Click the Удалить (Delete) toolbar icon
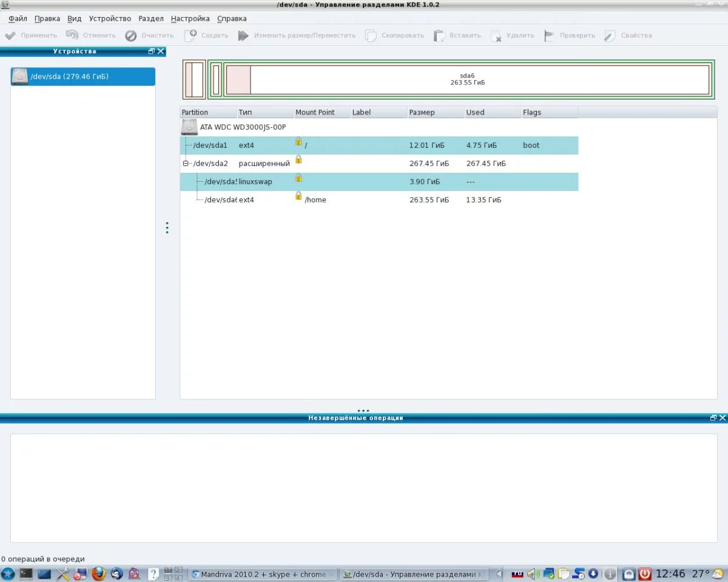Image resolution: width=728 pixels, height=582 pixels. point(496,36)
